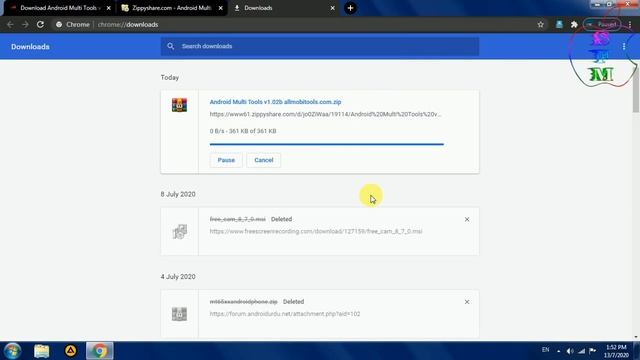This screenshot has height=360, width=640.
Task: Open the Extensions puzzle icon
Action: (574, 24)
